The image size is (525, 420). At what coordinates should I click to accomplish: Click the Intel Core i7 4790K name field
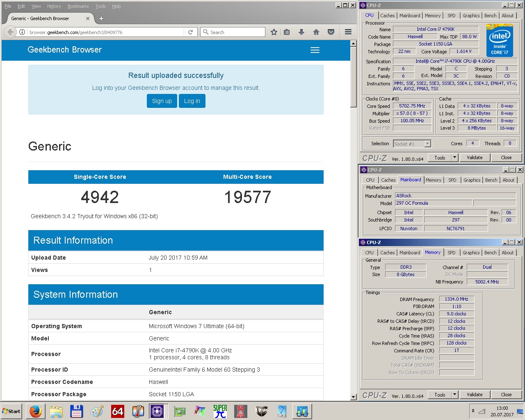pos(436,29)
